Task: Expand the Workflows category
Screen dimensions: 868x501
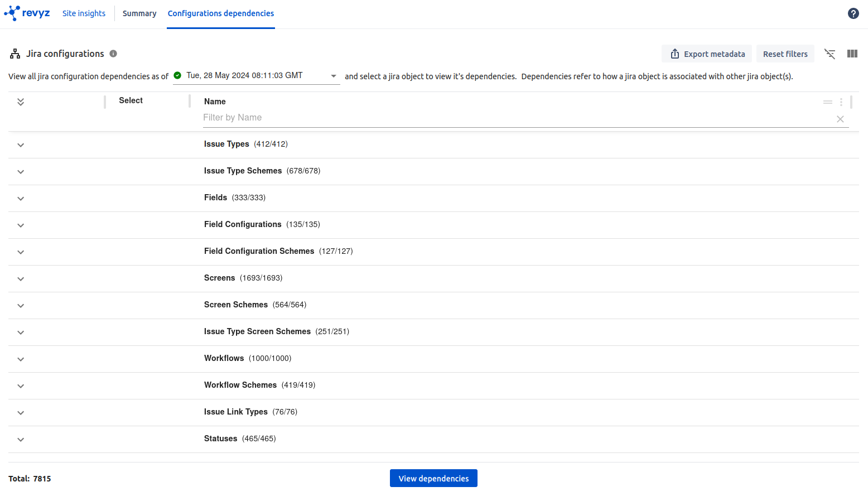Action: tap(20, 359)
